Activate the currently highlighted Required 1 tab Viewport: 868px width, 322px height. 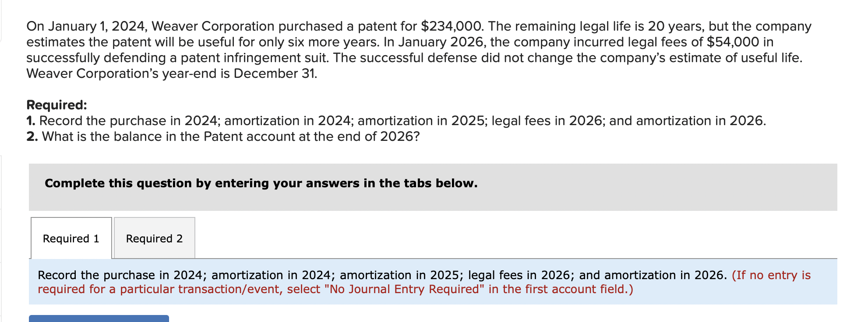(71, 238)
